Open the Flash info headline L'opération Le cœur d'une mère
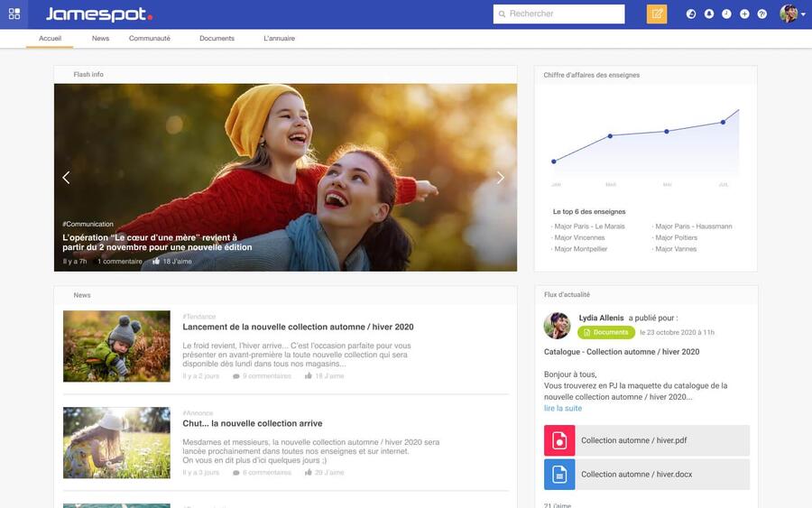This screenshot has height=508, width=812. point(157,243)
